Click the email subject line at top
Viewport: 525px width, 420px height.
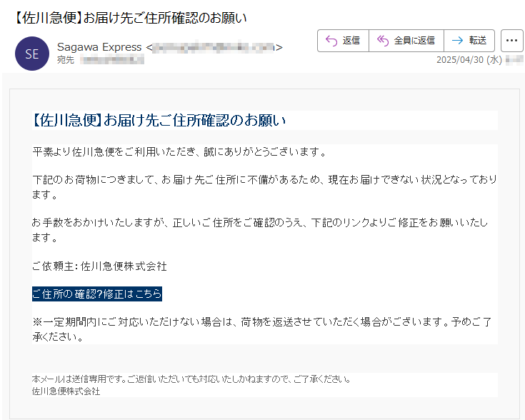[131, 18]
